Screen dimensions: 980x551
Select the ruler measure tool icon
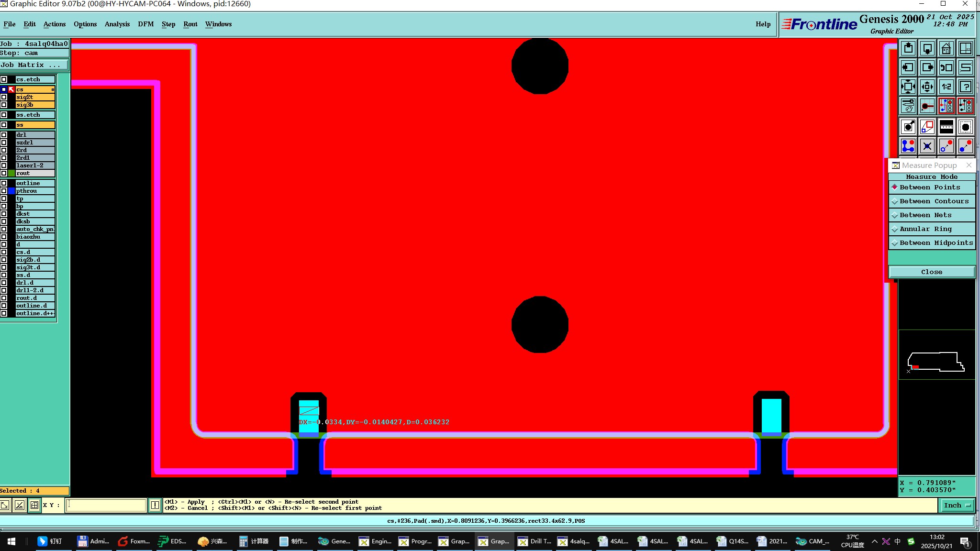pyautogui.click(x=946, y=127)
